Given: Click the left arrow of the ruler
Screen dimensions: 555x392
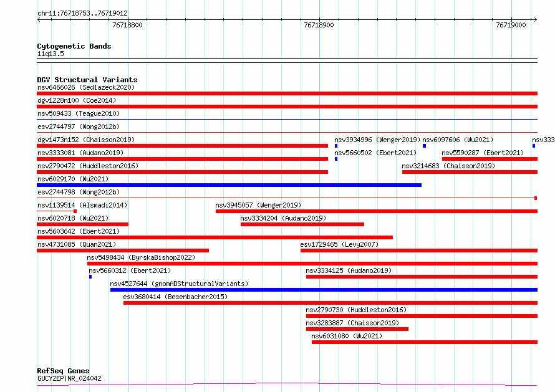Looking at the screenshot, I should [x=39, y=20].
